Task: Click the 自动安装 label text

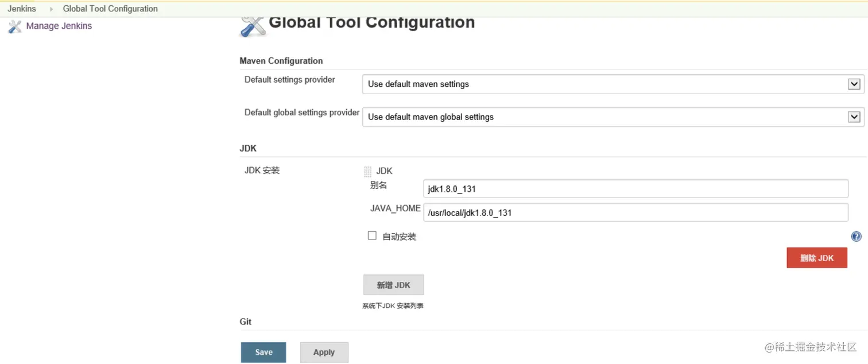Action: pyautogui.click(x=400, y=237)
